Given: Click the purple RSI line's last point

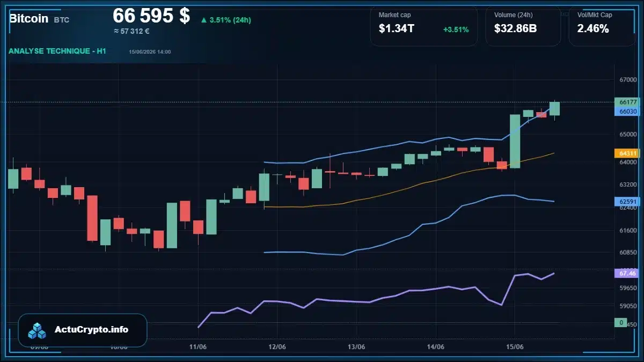Looking at the screenshot, I should [554, 273].
